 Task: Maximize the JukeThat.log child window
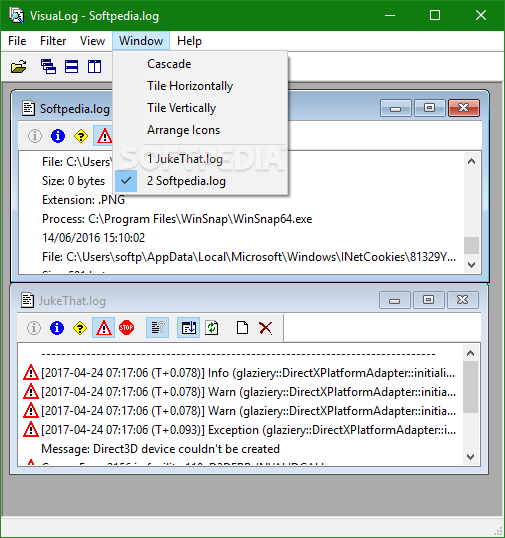point(428,300)
